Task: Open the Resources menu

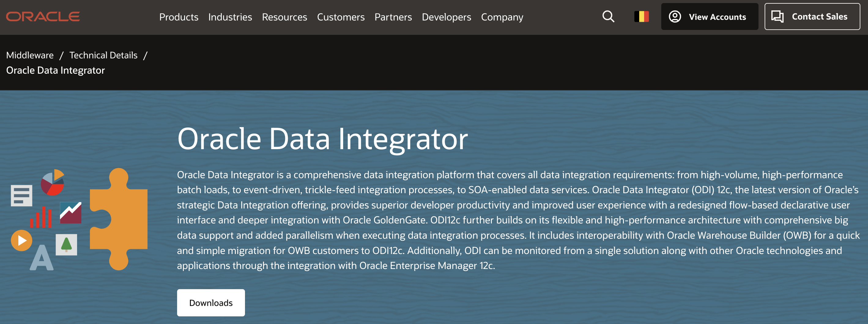Action: coord(284,17)
